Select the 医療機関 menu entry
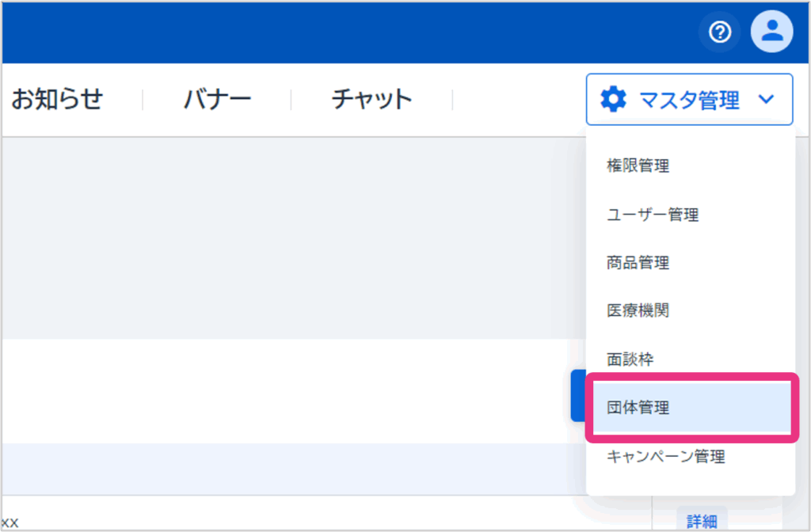The image size is (811, 532). point(638,310)
